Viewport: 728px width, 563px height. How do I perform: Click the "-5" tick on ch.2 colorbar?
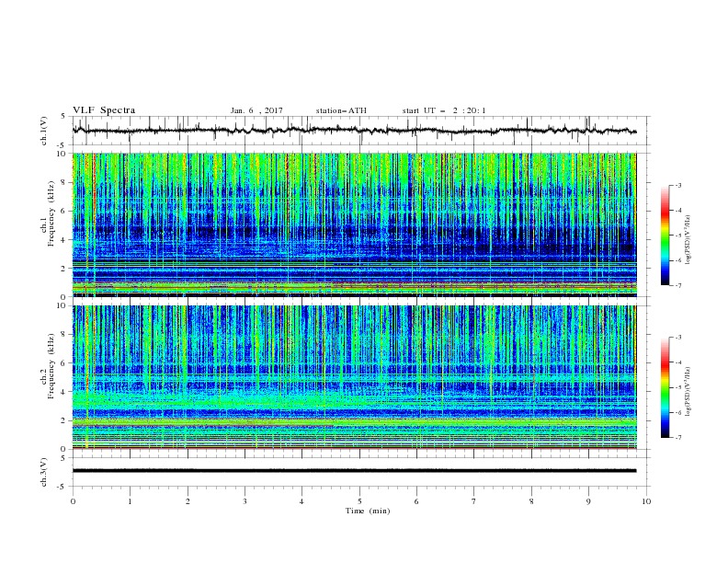(677, 387)
